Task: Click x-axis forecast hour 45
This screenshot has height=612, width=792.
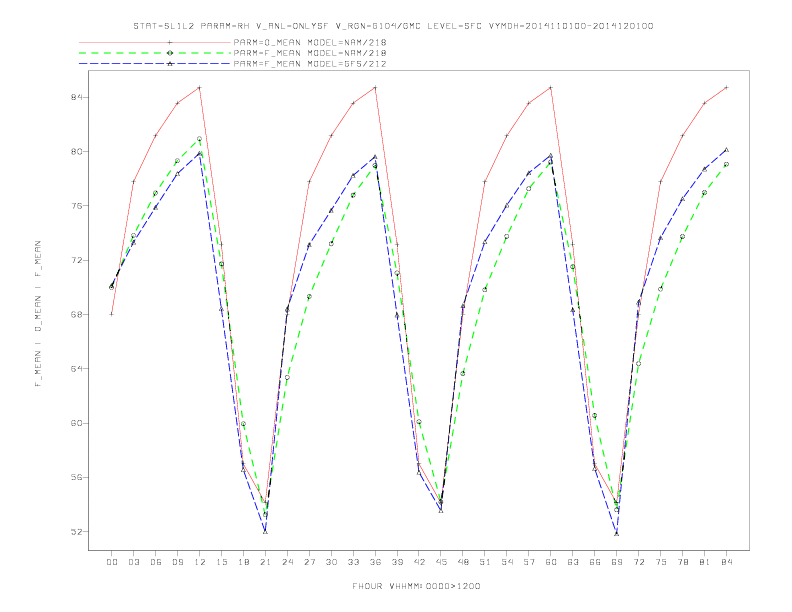Action: tap(441, 562)
